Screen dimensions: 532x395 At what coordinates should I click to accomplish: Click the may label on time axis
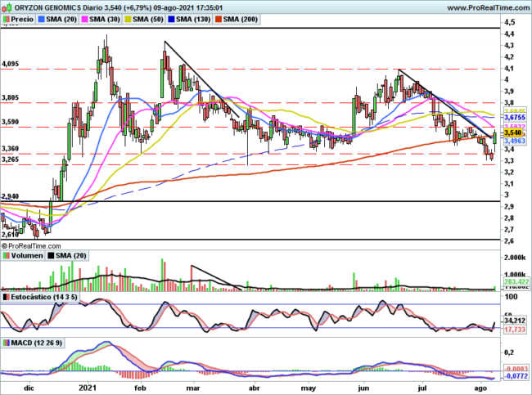pyautogui.click(x=309, y=388)
